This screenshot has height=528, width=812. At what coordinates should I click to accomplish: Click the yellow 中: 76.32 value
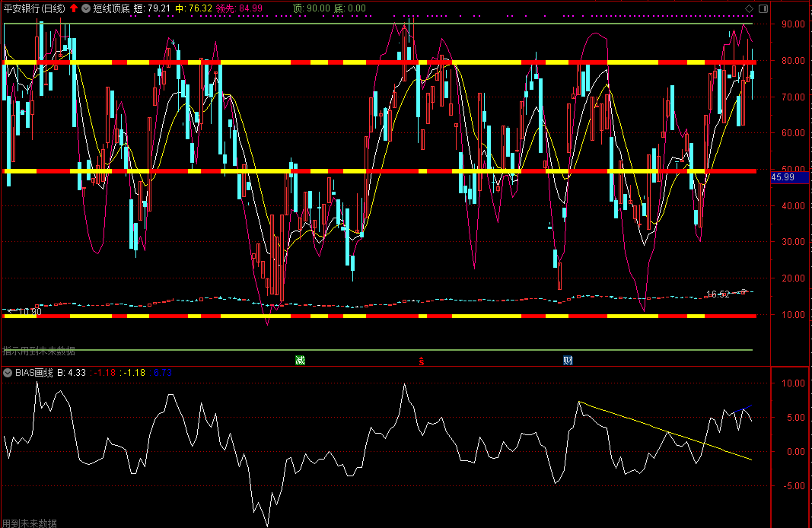coord(194,8)
